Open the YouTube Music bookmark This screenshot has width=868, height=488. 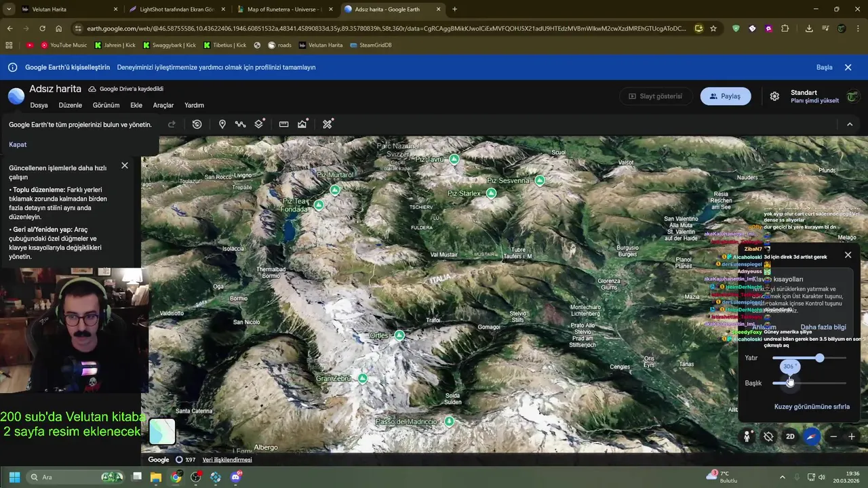pos(64,45)
